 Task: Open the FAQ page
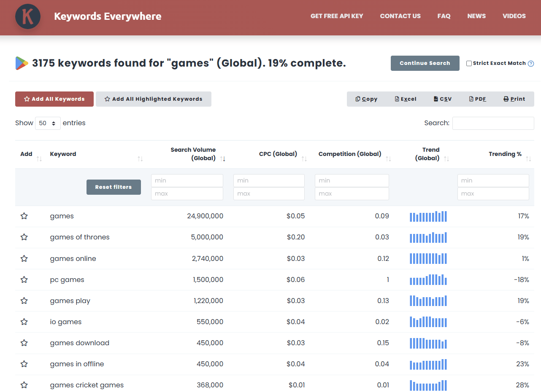pyautogui.click(x=444, y=16)
